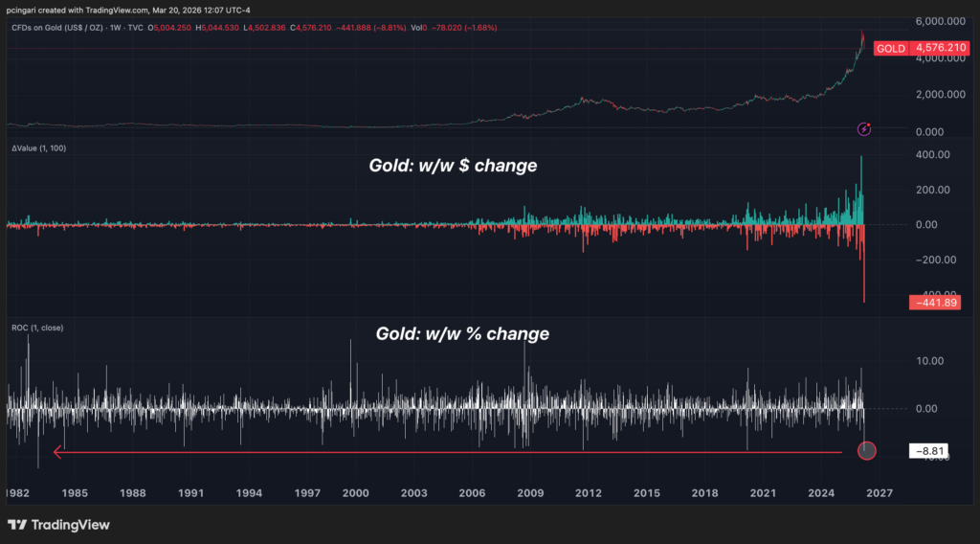Click the red circle marker on ROC pane
This screenshot has height=544, width=980.
(x=866, y=450)
